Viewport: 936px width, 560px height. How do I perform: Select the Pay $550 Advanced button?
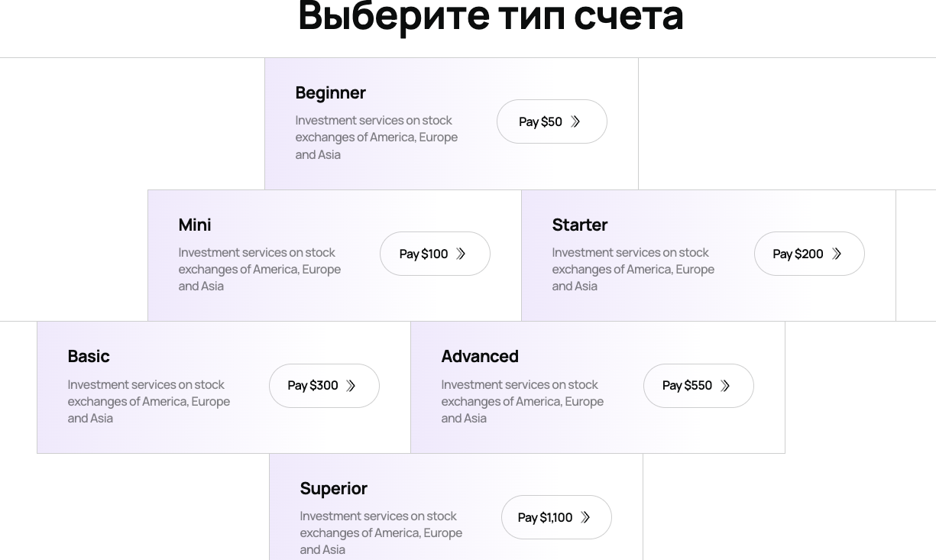(698, 386)
